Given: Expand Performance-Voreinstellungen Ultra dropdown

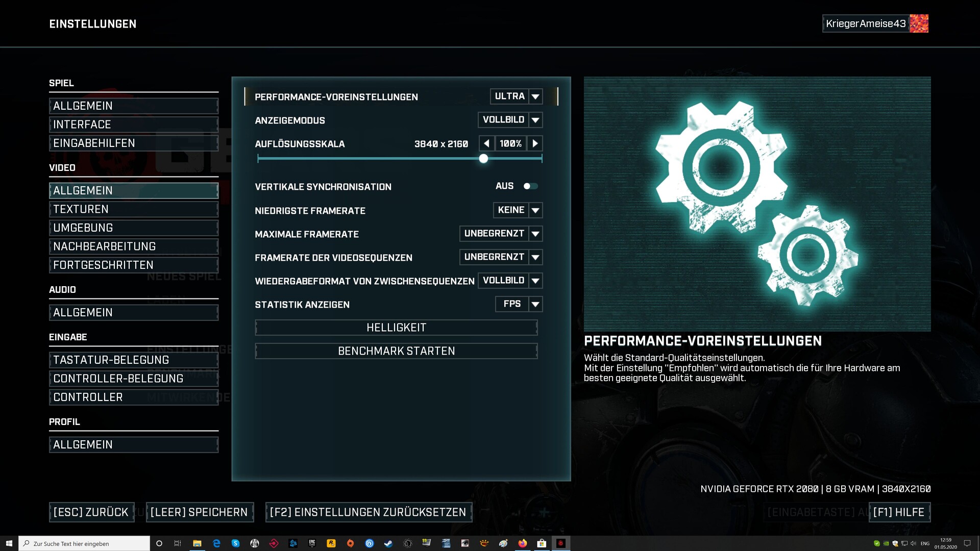Looking at the screenshot, I should (x=535, y=96).
